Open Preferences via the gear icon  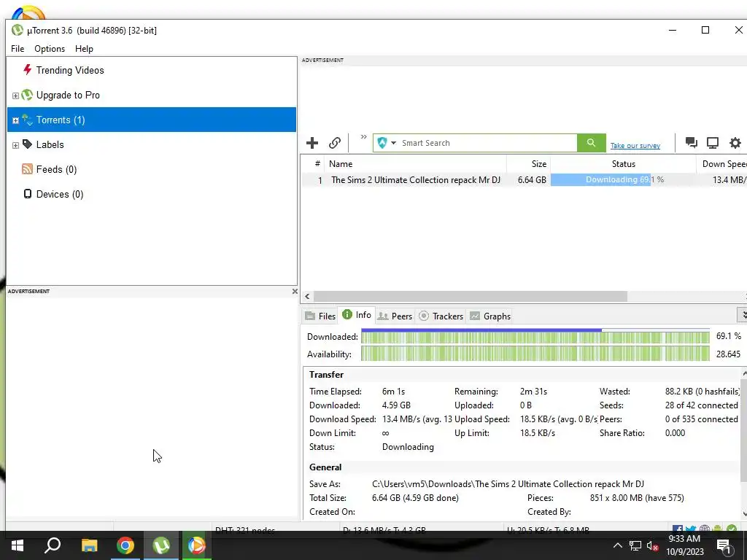click(x=735, y=142)
